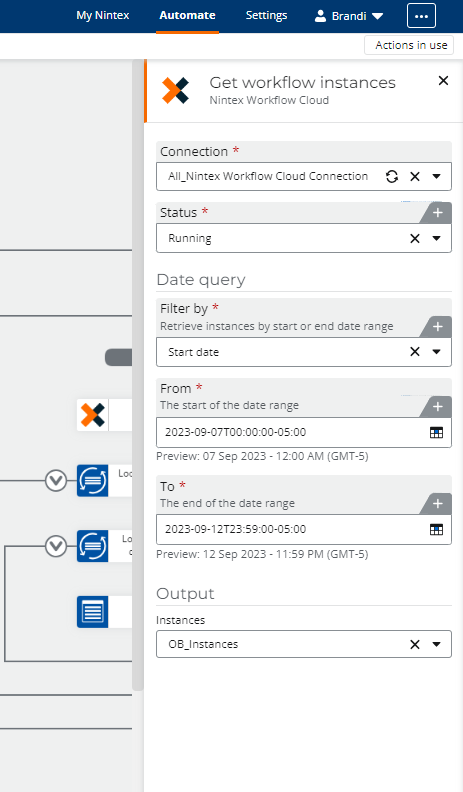Click the Output section heading
The image size is (463, 792).
(185, 593)
